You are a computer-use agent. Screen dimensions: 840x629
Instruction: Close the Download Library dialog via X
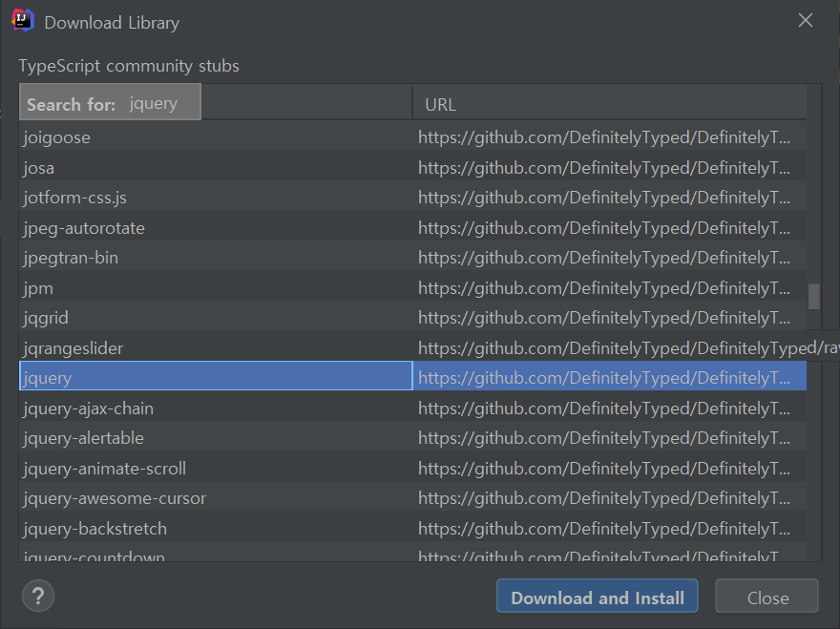pos(806,20)
